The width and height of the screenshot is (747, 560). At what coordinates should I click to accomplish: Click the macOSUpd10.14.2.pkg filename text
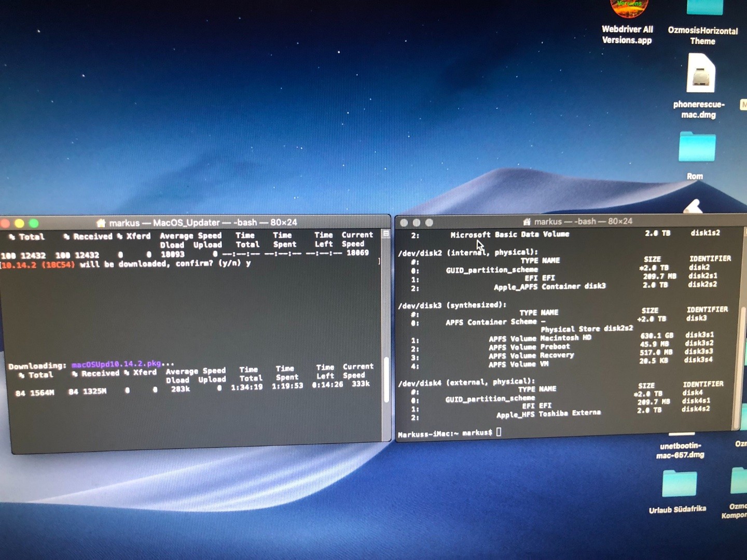coord(116,364)
